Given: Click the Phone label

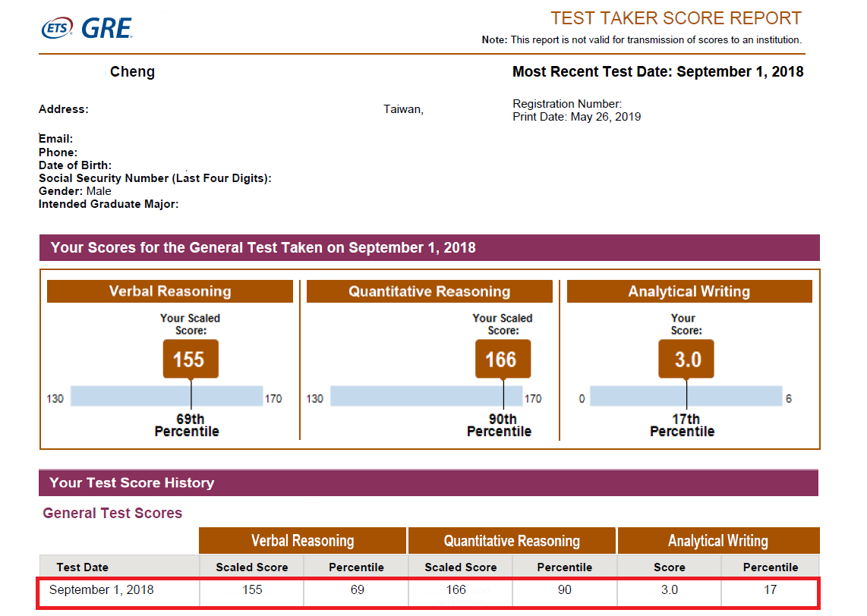Looking at the screenshot, I should (58, 152).
